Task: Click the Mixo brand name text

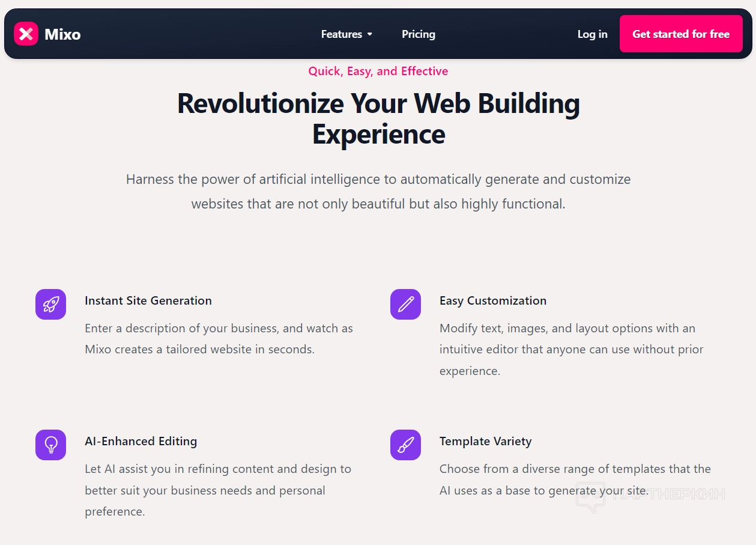Action: coord(62,34)
